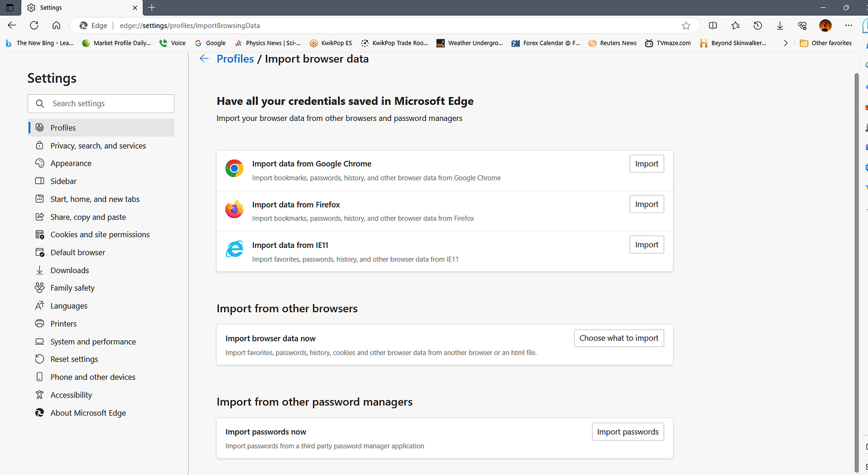The image size is (868, 475).
Task: Click Choose what to import
Action: click(618, 338)
